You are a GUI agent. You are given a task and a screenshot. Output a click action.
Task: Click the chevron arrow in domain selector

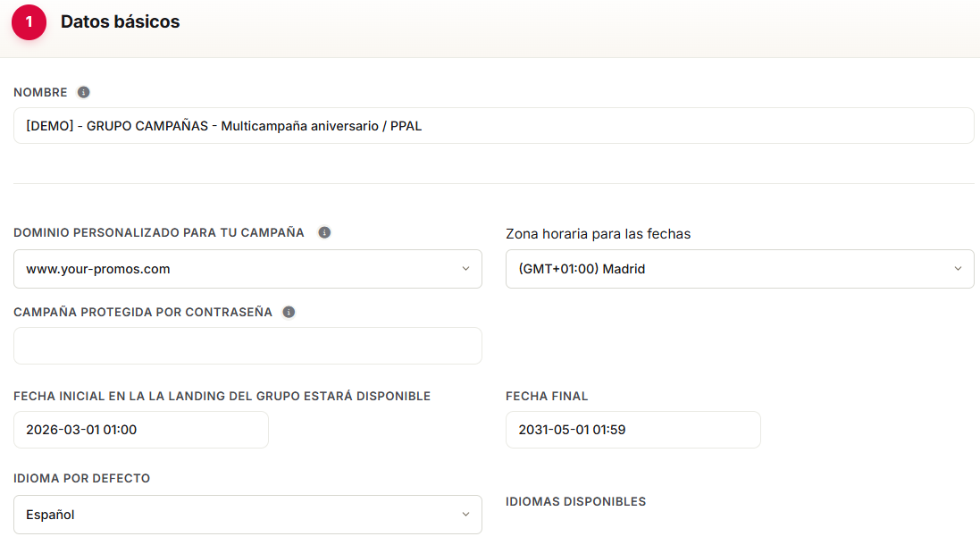(465, 269)
